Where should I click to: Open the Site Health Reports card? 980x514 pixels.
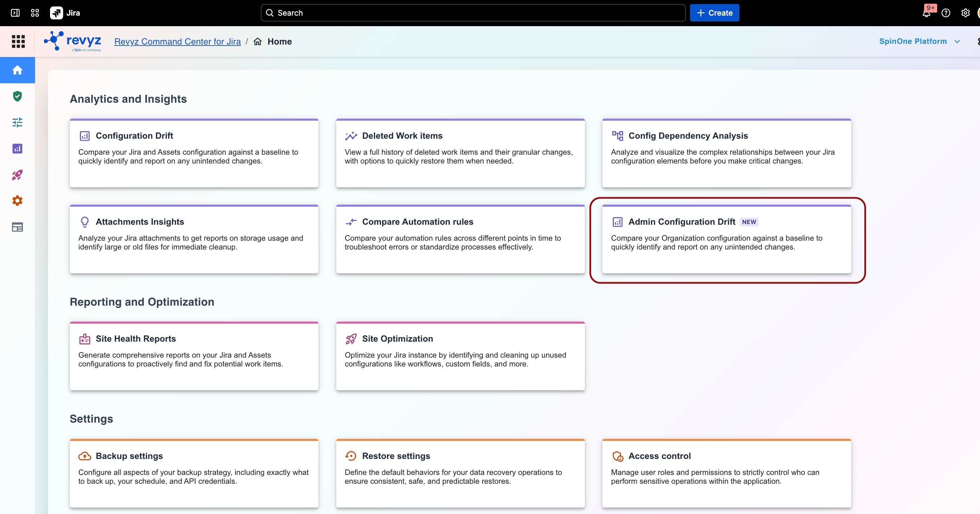pos(194,356)
